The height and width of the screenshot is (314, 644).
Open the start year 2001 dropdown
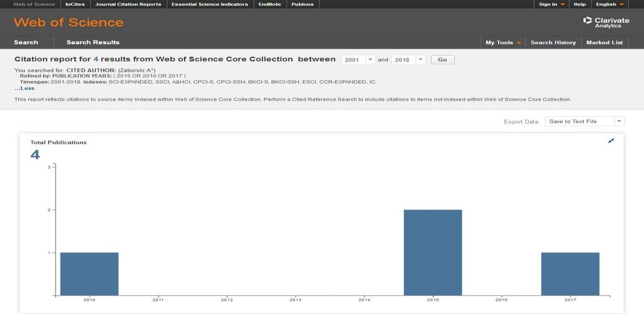click(x=358, y=60)
